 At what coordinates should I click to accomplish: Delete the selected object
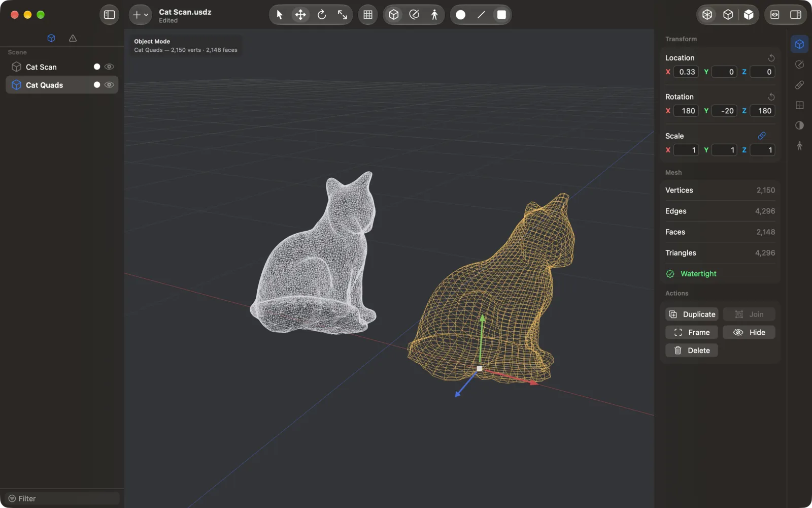tap(692, 351)
